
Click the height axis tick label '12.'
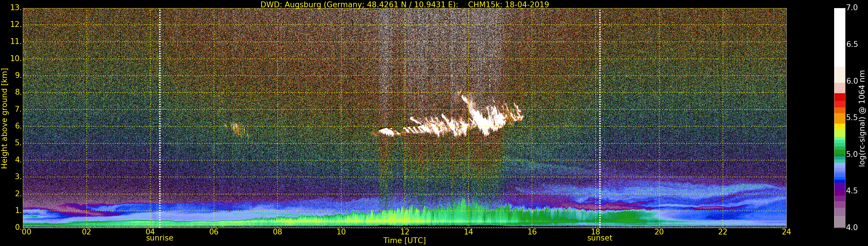[x=16, y=24]
